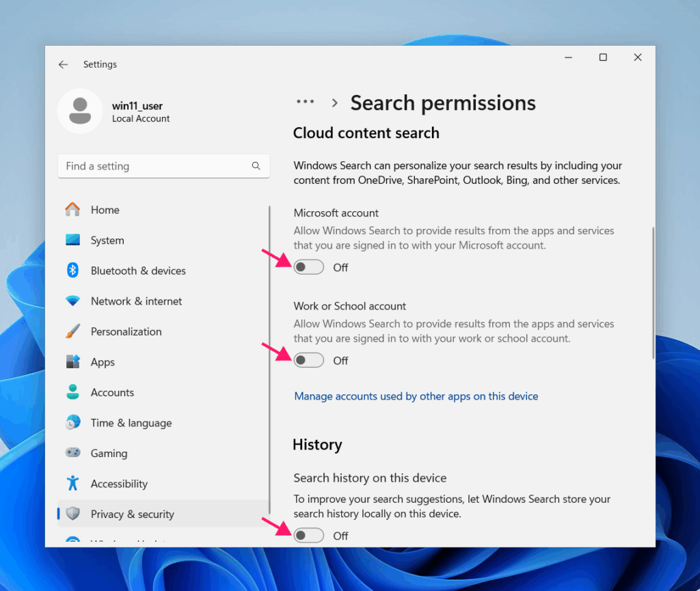Viewport: 700px width, 591px height.
Task: Minimize the Settings window
Action: [x=568, y=57]
